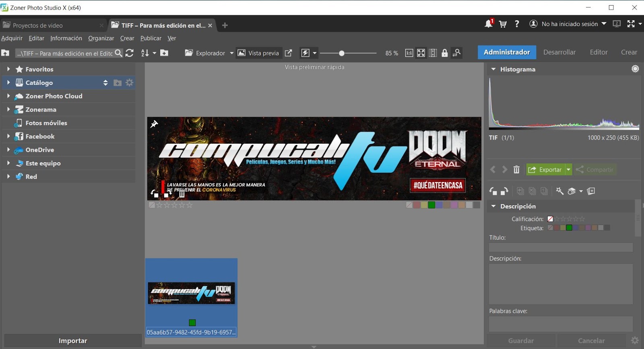Click the fit-to-height zoom icon
This screenshot has height=349, width=644.
[x=433, y=53]
